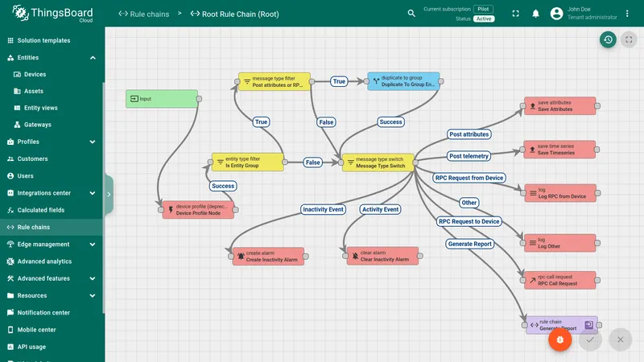This screenshot has width=644, height=362.
Task: Click the Pilot subscription badge
Action: click(x=484, y=9)
